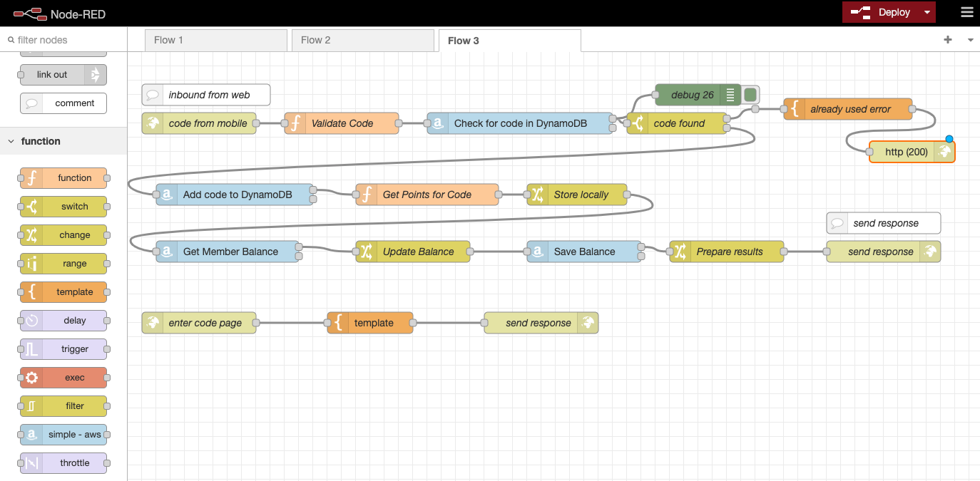Screen dimensions: 980x481
Task: Select the template node in canvas
Action: click(x=370, y=323)
